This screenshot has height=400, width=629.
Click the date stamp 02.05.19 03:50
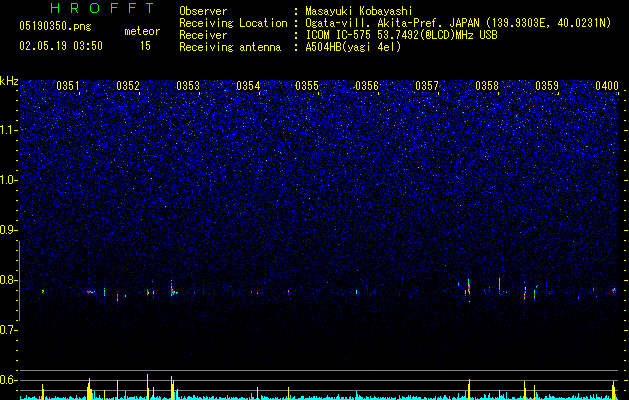[61, 46]
